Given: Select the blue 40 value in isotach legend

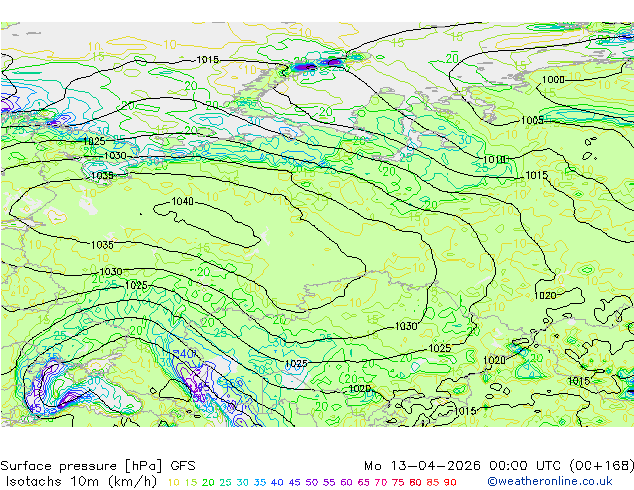Looking at the screenshot, I should [x=277, y=482].
